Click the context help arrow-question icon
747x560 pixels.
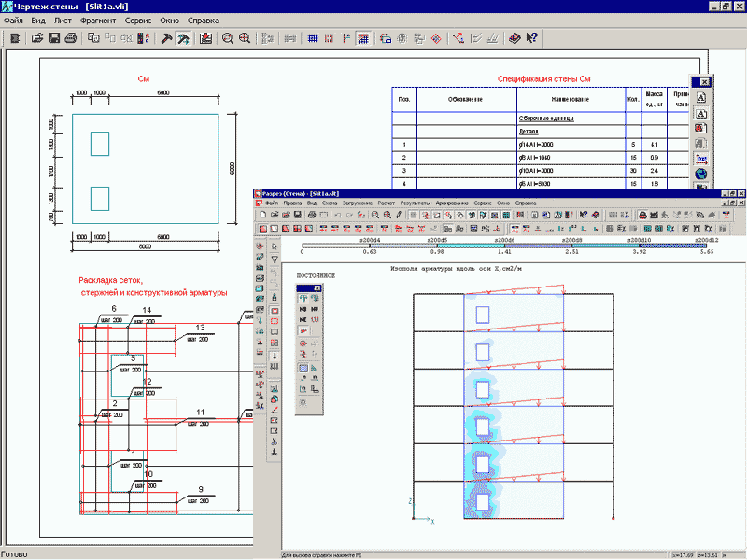[531, 38]
